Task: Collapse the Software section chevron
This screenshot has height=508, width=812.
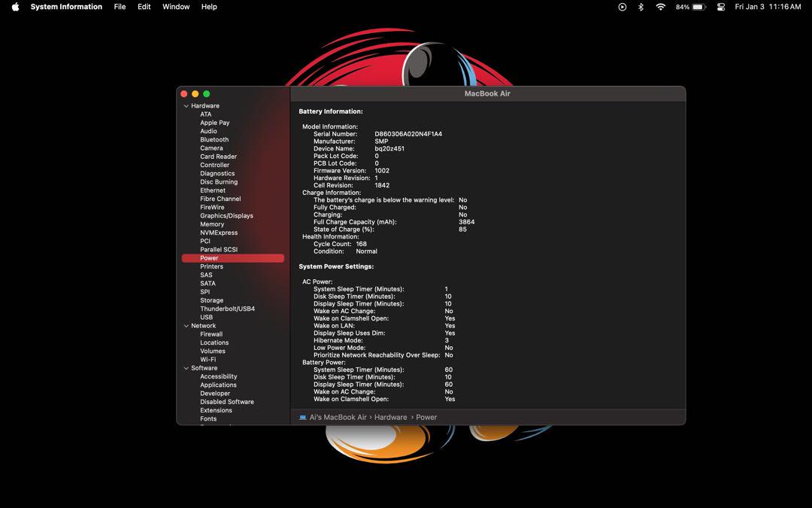Action: pos(186,368)
